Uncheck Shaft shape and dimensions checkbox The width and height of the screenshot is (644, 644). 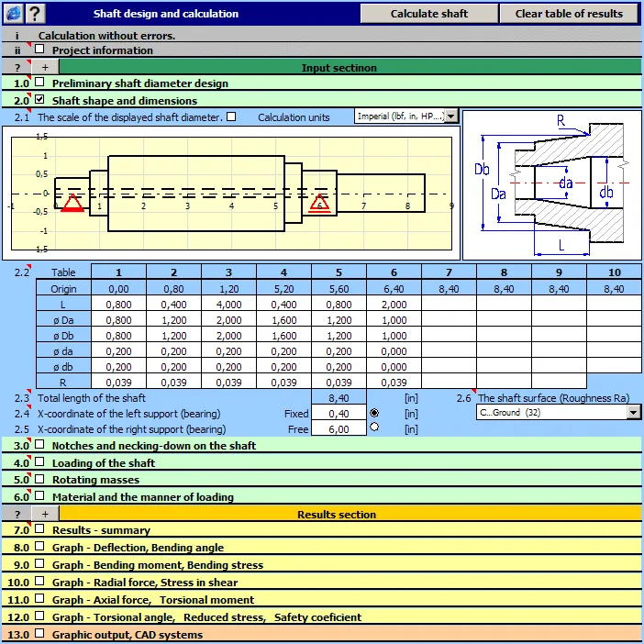point(39,99)
